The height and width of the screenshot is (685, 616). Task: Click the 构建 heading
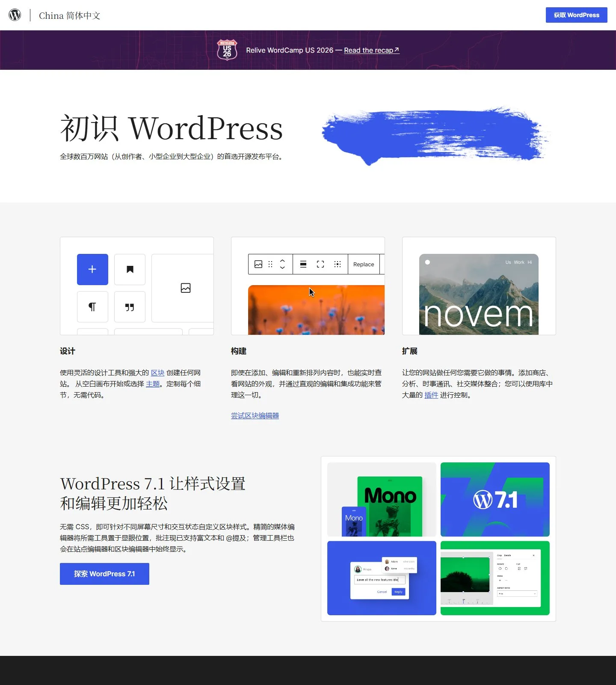[x=239, y=351]
